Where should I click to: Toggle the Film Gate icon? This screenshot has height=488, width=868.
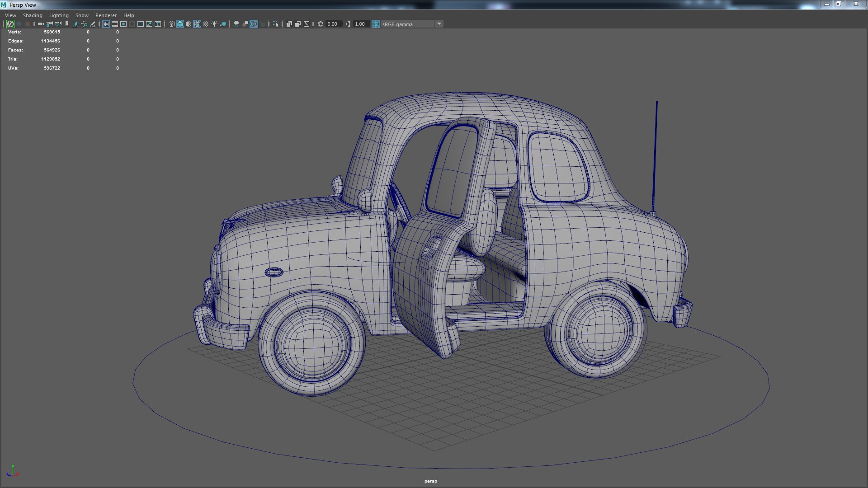click(x=114, y=24)
